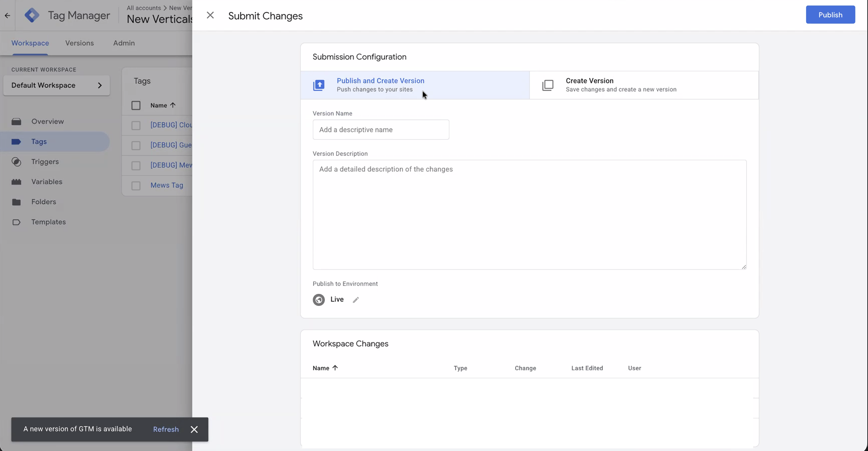
Task: Check the first [DEBUG] tag checkbox
Action: 136,125
